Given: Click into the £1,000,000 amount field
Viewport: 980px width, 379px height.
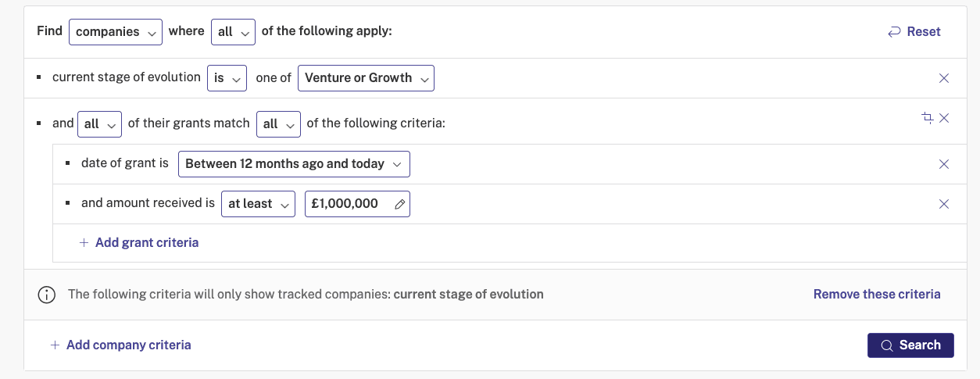Looking at the screenshot, I should coord(357,204).
